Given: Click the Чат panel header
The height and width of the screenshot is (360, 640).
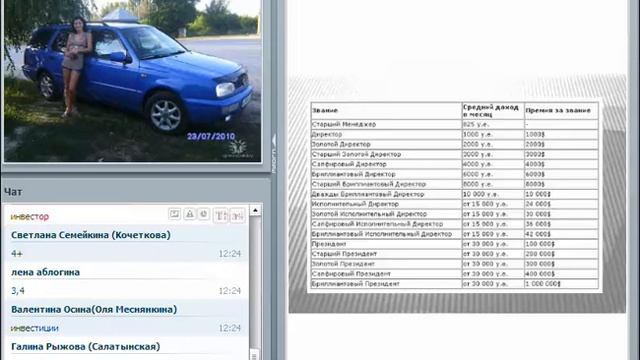Looking at the screenshot, I should 13,192.
